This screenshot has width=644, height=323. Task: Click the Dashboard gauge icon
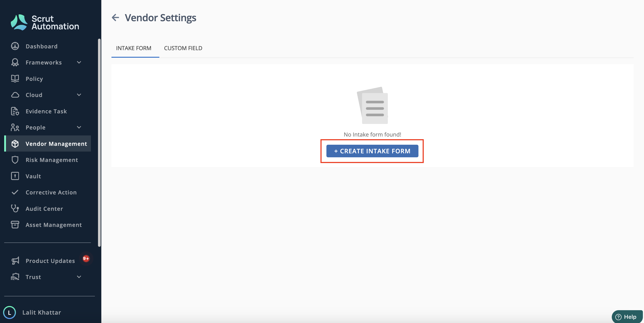(x=15, y=46)
